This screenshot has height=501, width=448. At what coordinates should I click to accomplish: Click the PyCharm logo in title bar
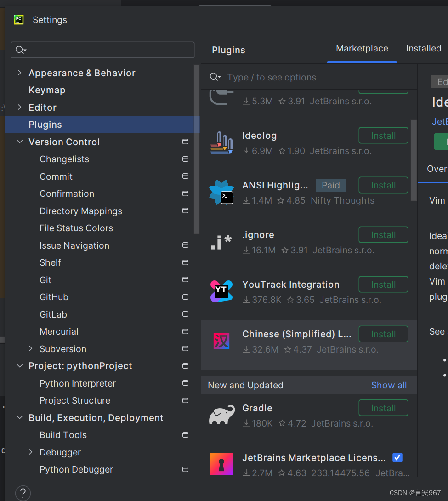pos(19,20)
